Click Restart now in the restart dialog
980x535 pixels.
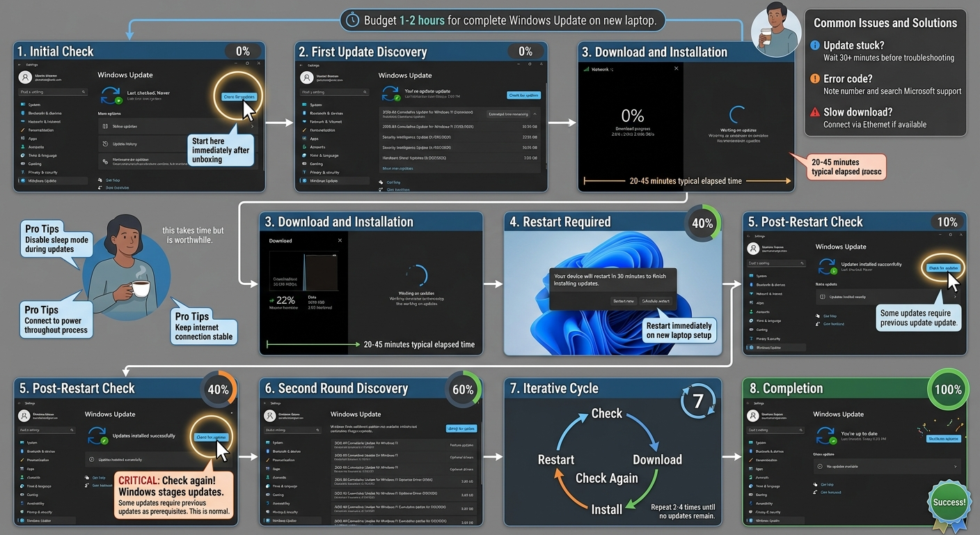click(x=624, y=301)
